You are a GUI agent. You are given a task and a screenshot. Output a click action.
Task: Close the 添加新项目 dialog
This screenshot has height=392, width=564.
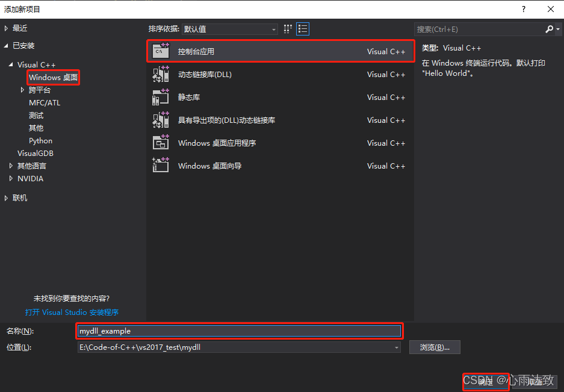coord(551,9)
